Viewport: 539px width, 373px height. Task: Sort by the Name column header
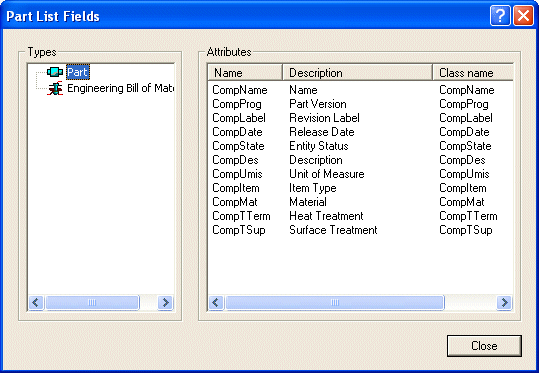coord(245,73)
